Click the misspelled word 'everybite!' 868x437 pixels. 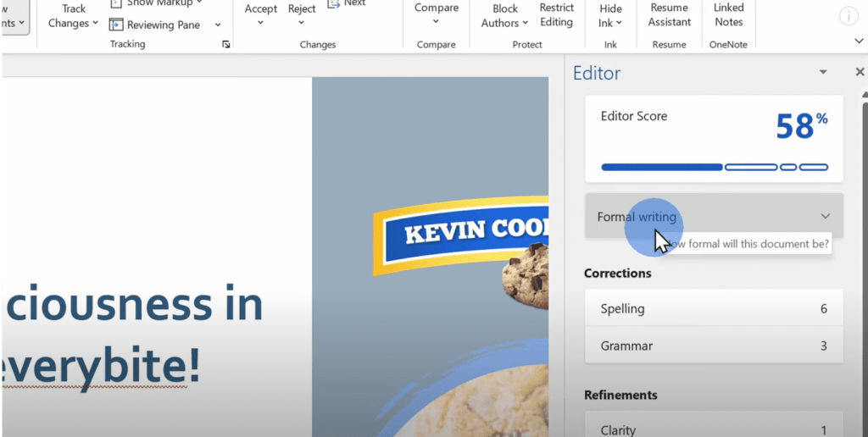100,366
